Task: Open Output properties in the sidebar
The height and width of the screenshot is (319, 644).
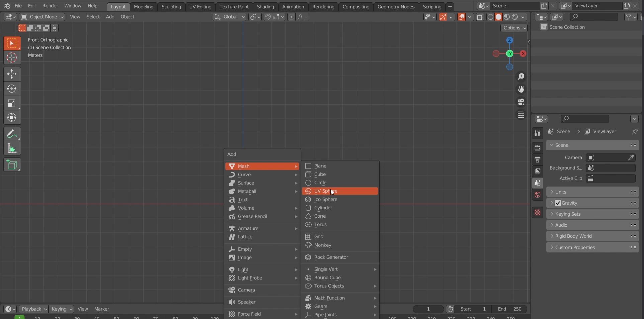Action: (538, 160)
